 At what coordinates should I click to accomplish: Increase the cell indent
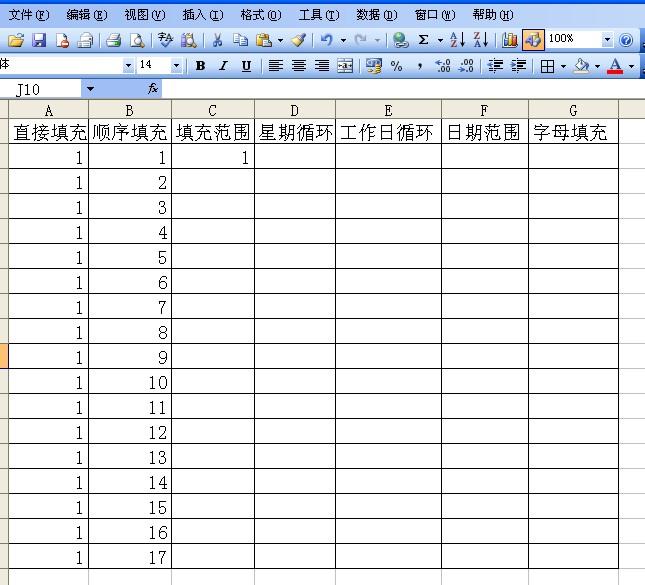tap(518, 65)
